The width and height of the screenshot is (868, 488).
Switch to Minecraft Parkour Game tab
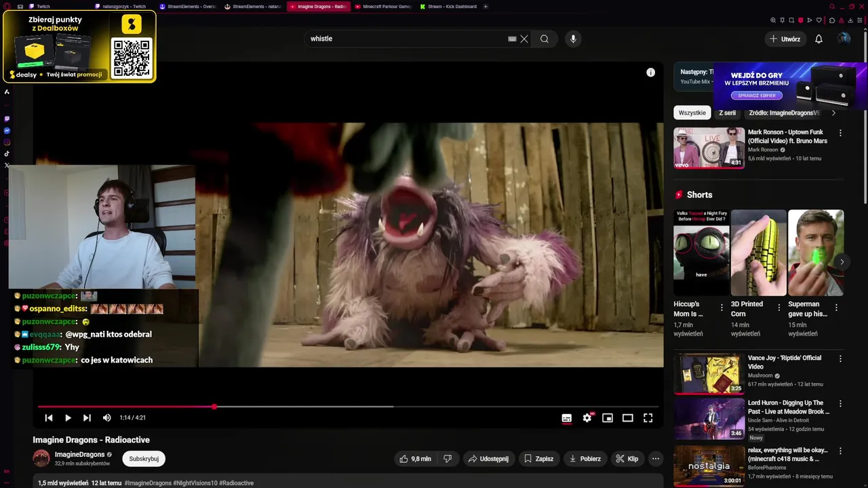[x=382, y=6]
